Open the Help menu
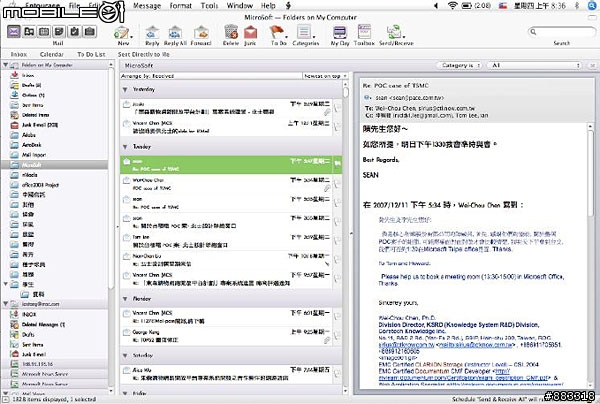 pos(268,6)
